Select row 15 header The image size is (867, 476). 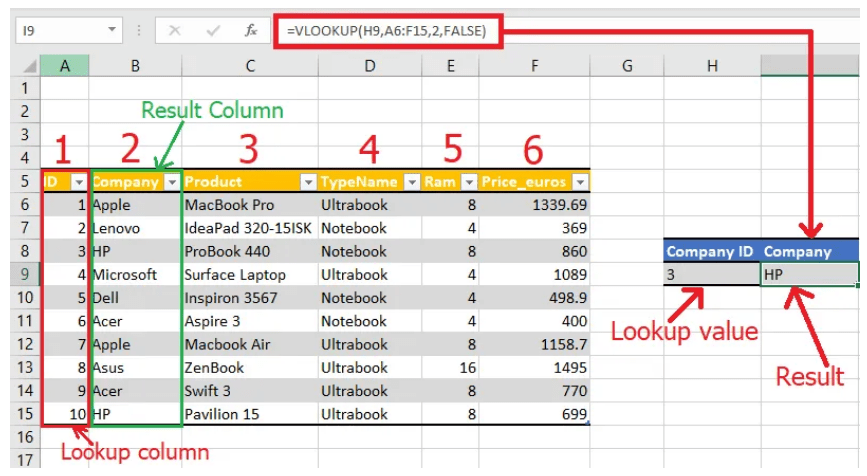point(25,414)
